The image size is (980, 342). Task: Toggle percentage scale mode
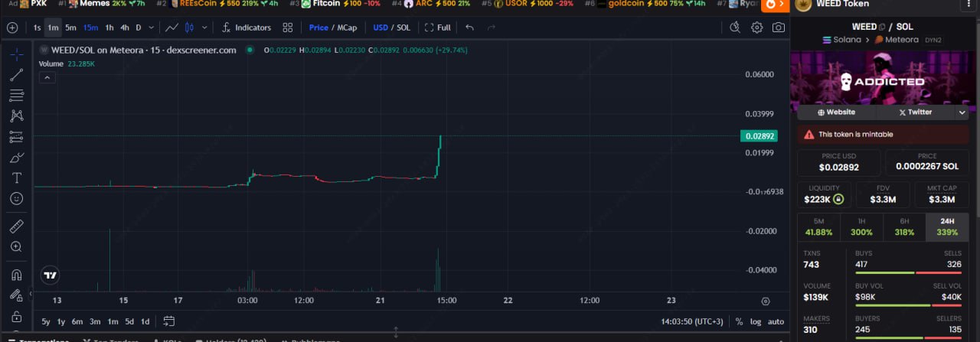click(739, 321)
